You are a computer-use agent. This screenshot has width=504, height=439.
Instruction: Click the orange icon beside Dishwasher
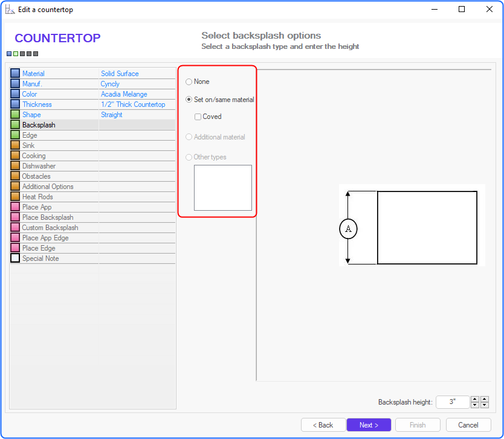(x=15, y=166)
